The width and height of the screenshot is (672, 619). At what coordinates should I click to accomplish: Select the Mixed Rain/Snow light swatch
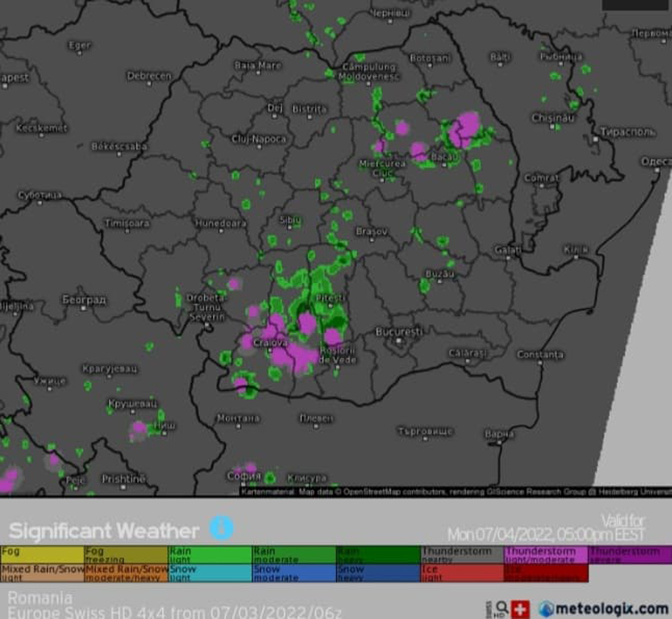point(42,573)
